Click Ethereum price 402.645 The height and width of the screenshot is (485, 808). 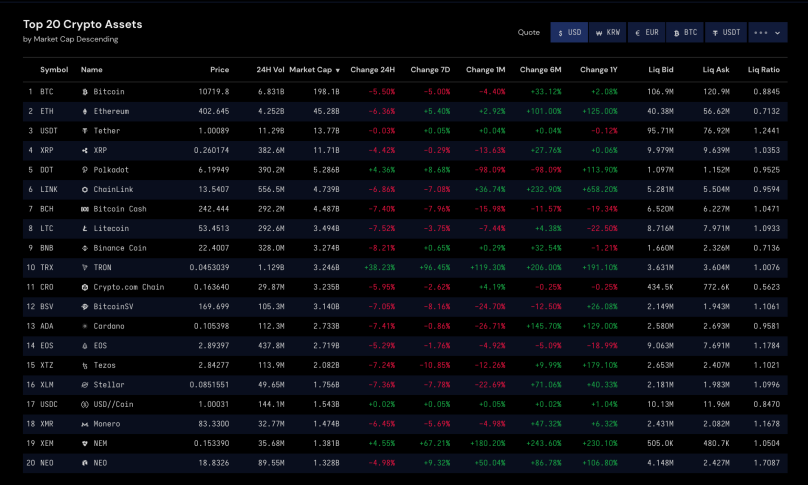[214, 111]
